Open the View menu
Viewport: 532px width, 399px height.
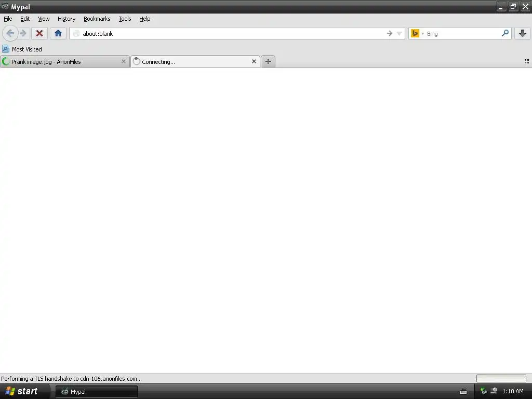(x=44, y=19)
